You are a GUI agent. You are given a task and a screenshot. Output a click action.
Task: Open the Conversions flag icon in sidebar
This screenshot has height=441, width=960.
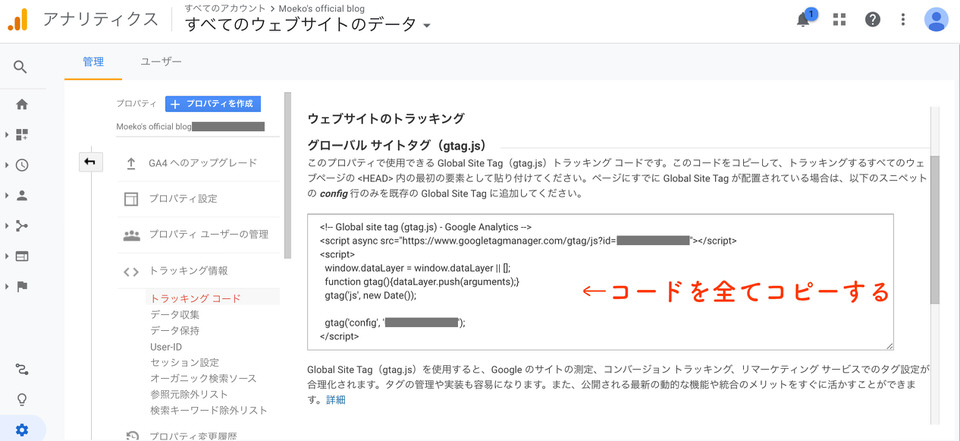[x=22, y=287]
